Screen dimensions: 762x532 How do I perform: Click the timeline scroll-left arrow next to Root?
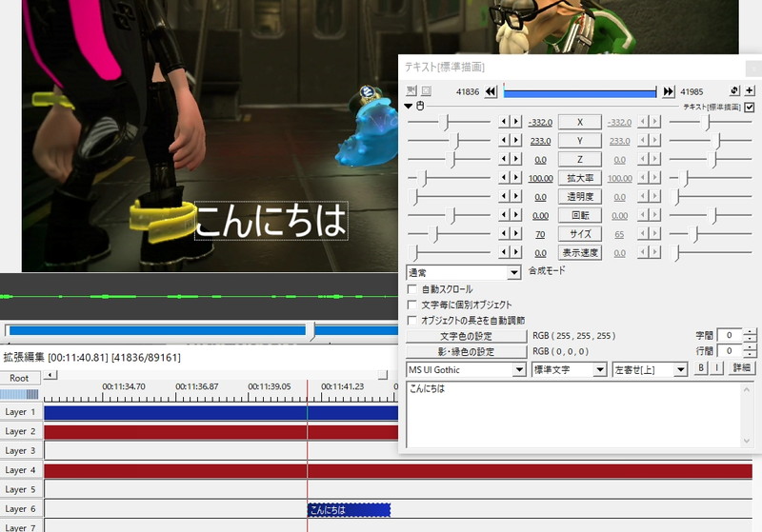pos(50,375)
